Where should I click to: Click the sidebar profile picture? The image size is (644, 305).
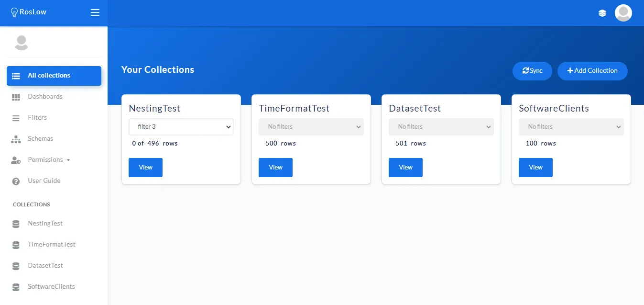(x=22, y=43)
